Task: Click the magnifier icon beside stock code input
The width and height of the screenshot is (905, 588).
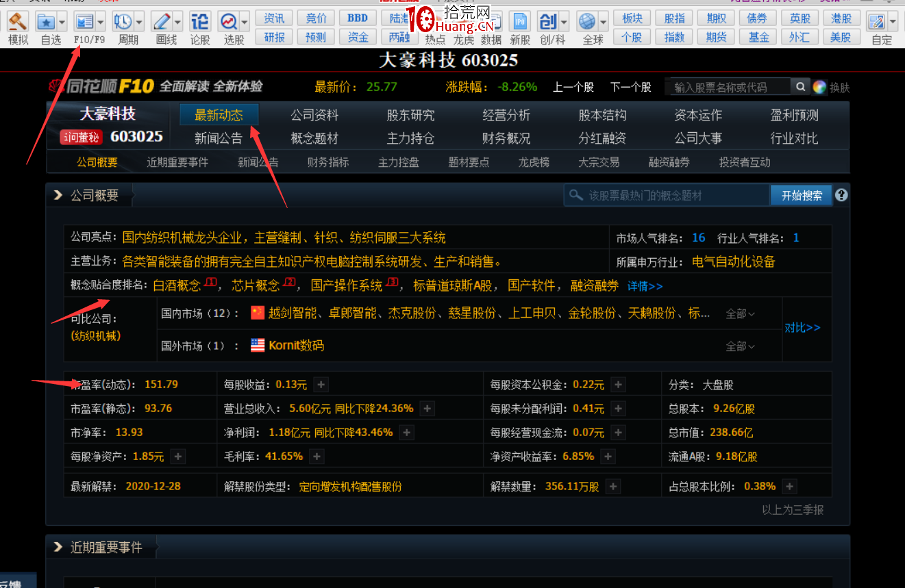Action: [799, 87]
